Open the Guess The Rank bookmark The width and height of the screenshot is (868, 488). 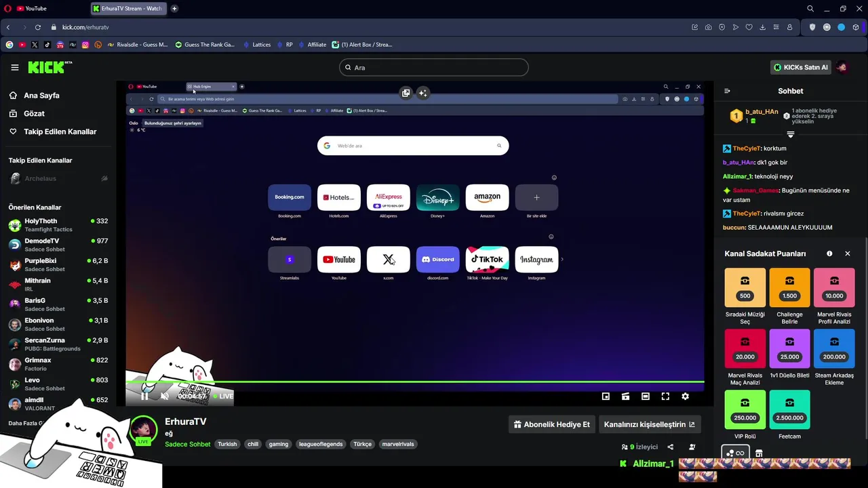coord(205,45)
